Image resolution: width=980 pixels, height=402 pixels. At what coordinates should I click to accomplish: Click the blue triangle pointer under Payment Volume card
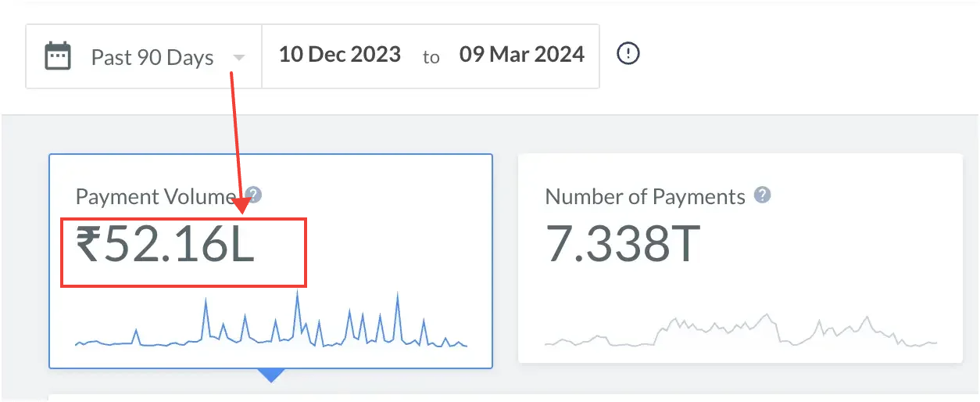270,375
